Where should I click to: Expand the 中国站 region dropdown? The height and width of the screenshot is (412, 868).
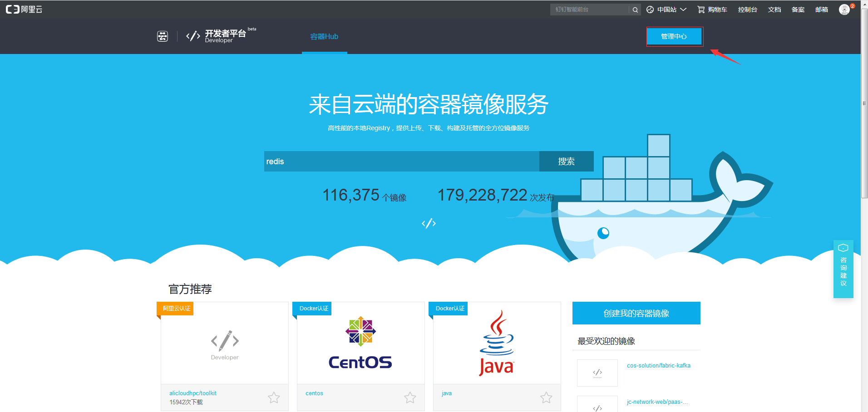(x=672, y=10)
